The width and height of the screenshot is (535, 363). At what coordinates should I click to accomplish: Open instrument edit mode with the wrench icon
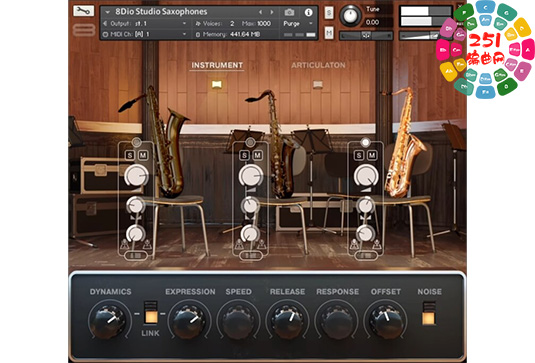tap(84, 11)
